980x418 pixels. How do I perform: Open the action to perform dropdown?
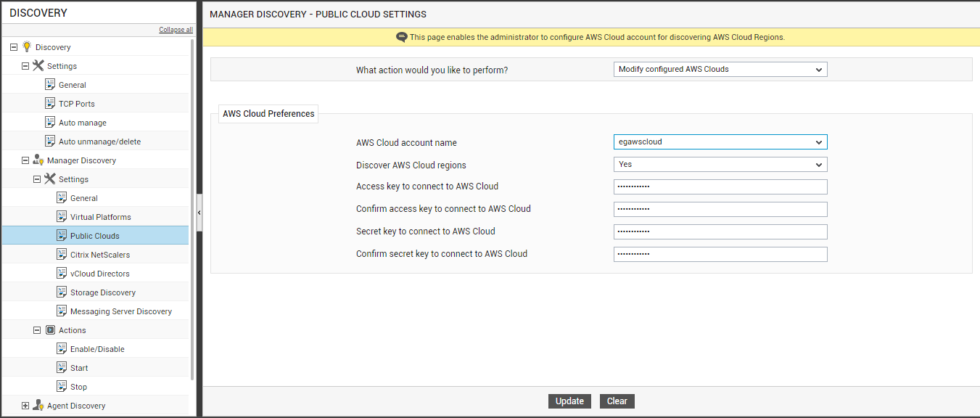coord(720,70)
